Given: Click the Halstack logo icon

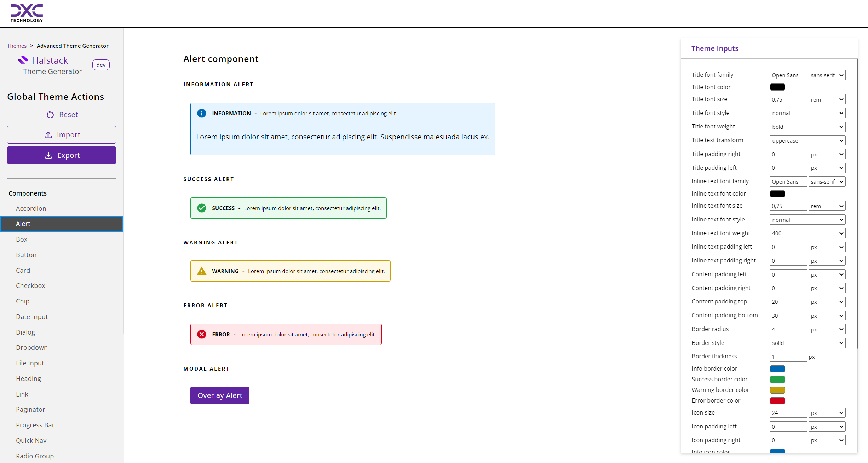Looking at the screenshot, I should [x=23, y=60].
